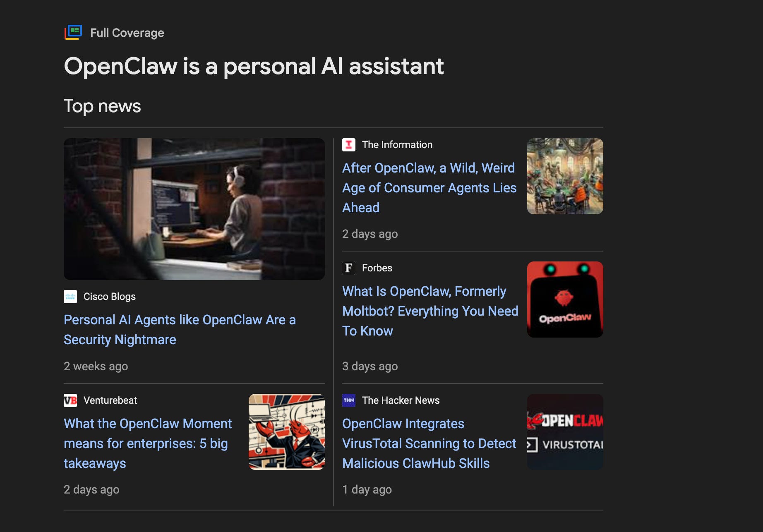Open the Cisco Blogs security nightmare article

click(x=180, y=330)
